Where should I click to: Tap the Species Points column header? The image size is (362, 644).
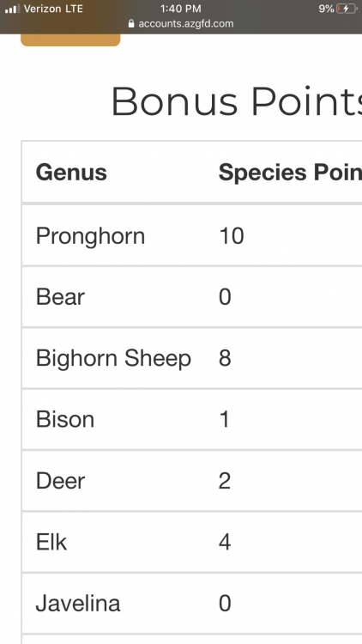pyautogui.click(x=290, y=172)
